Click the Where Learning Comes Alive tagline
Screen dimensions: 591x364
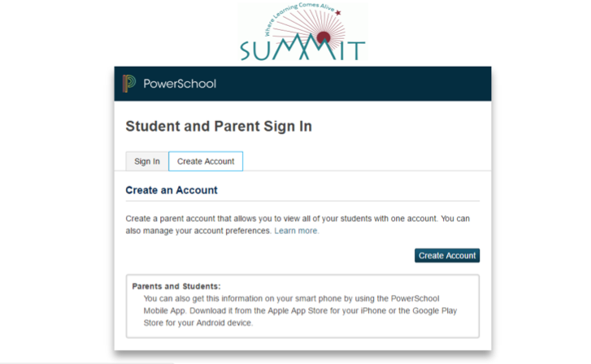click(x=300, y=15)
